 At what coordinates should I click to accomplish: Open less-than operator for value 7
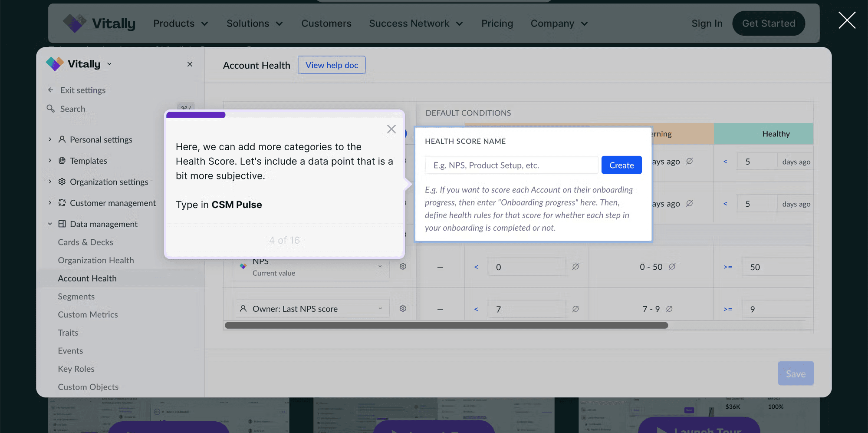point(476,309)
